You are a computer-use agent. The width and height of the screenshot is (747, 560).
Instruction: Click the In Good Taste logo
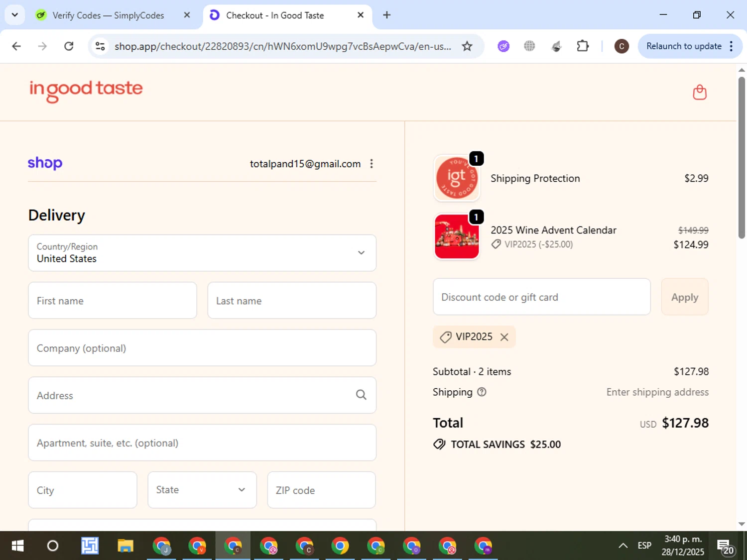86,91
